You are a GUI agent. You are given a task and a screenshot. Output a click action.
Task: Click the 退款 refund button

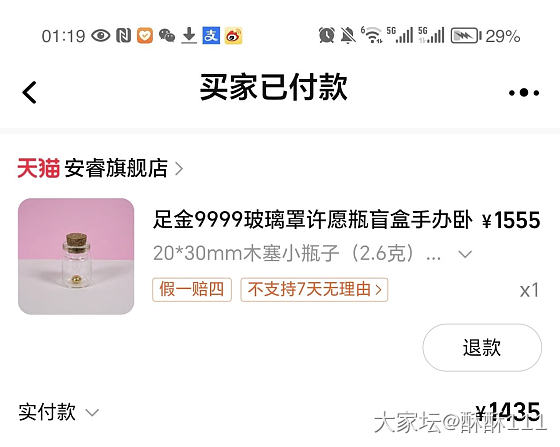[482, 347]
